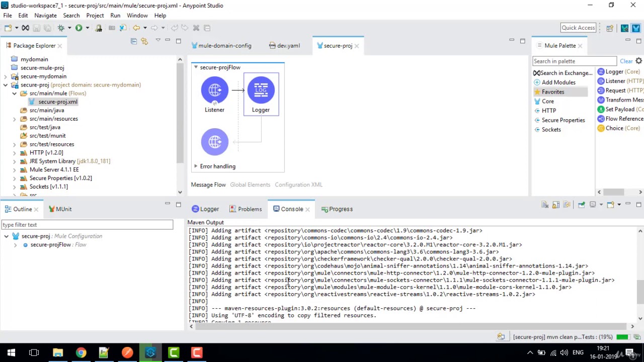Click the Outline type filter text field
This screenshot has width=644, height=362.
click(87, 225)
